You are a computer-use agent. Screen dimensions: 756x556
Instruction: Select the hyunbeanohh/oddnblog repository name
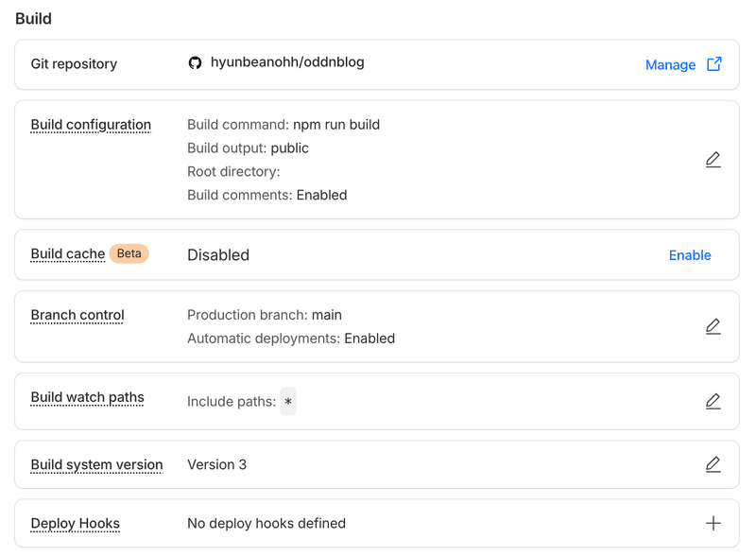287,62
